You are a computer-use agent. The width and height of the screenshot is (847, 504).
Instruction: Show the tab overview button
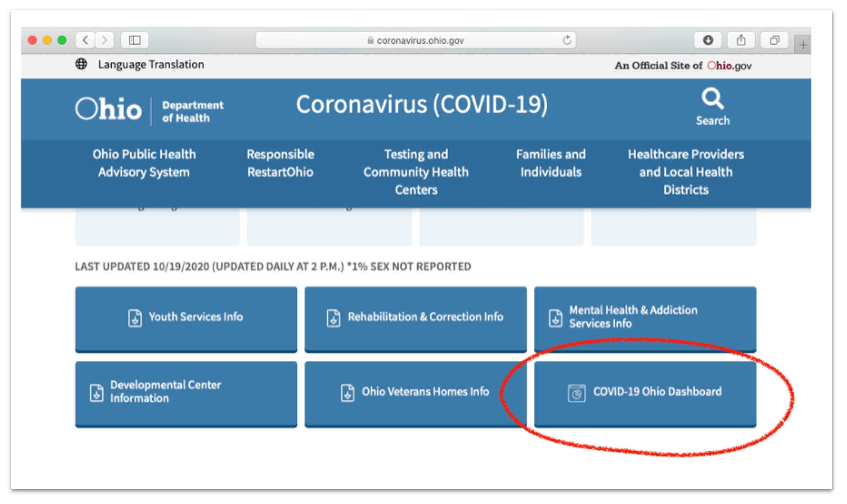[774, 40]
